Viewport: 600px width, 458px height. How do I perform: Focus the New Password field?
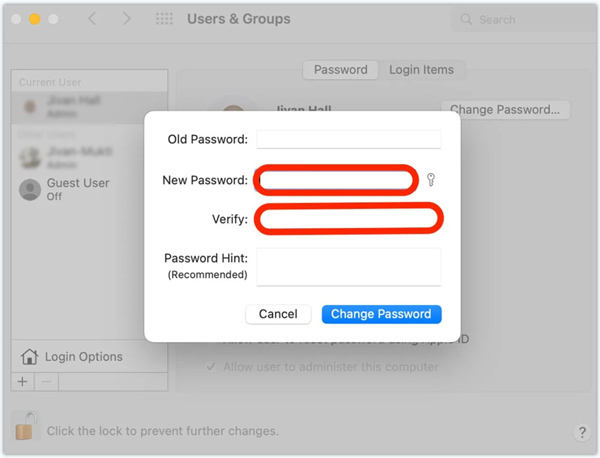tap(336, 180)
